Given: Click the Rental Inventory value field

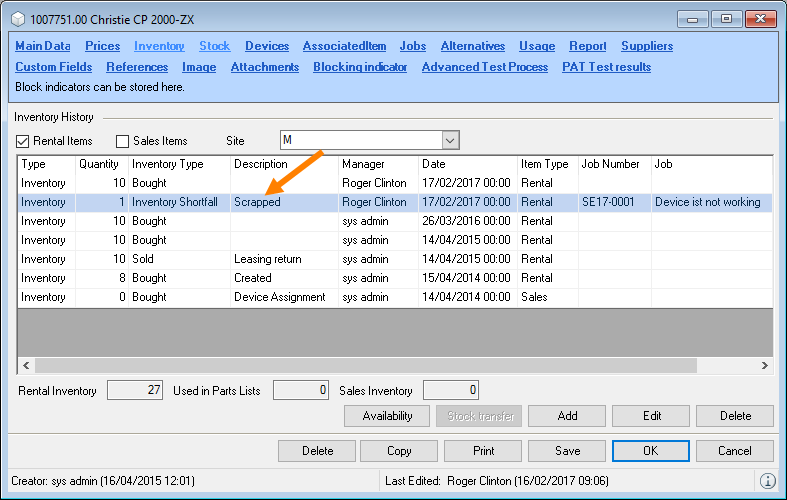Looking at the screenshot, I should (x=135, y=390).
